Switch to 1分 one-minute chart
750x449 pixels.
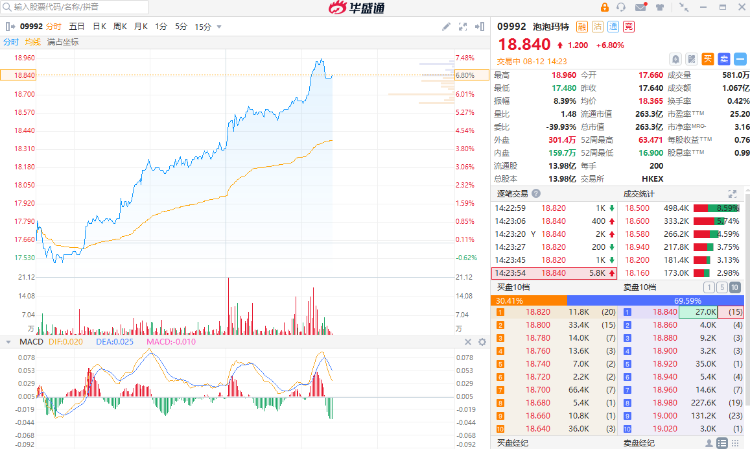(x=161, y=27)
